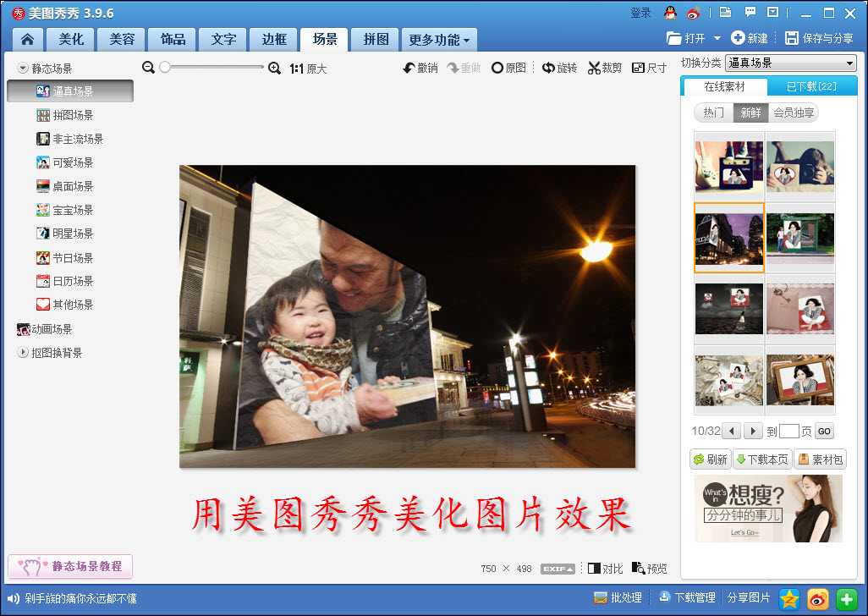Undo with the 撤销 tool
Image resolution: width=868 pixels, height=616 pixels.
tap(420, 68)
